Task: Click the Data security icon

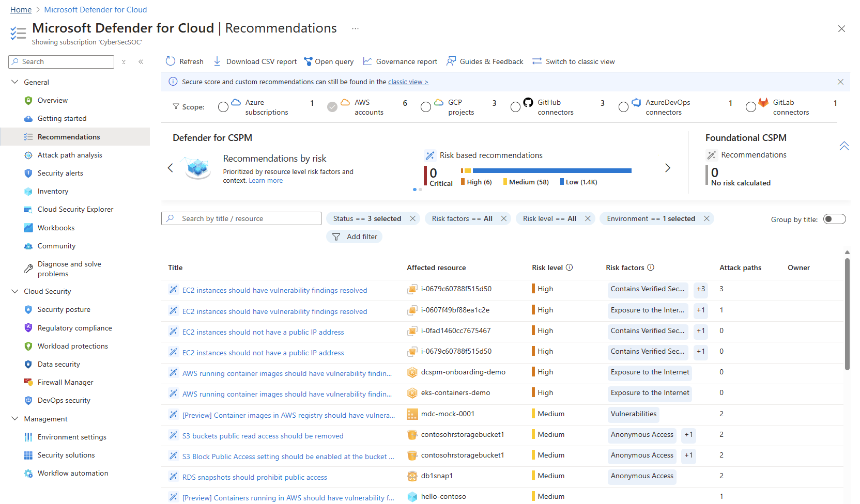Action: pos(28,364)
